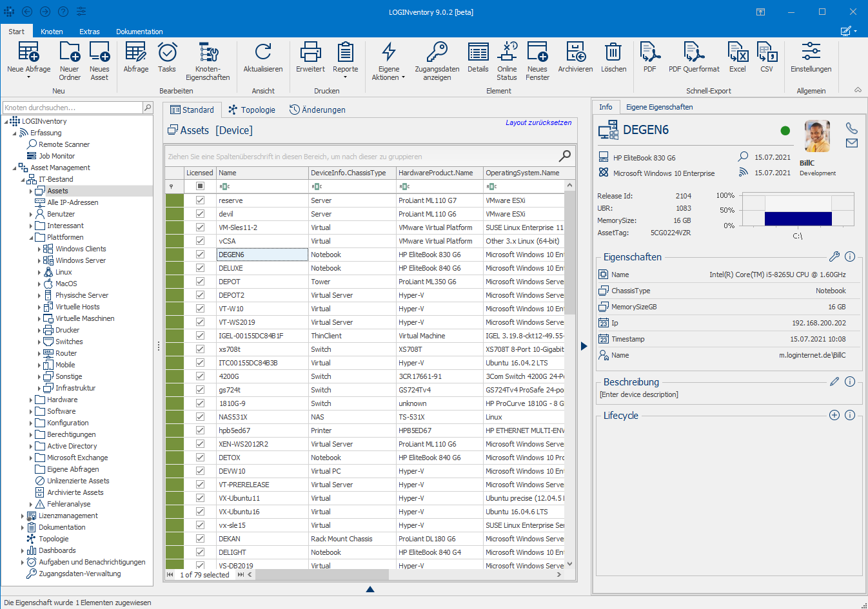This screenshot has width=868, height=609.
Task: Add a new asset via Neues Asset
Action: pyautogui.click(x=99, y=61)
